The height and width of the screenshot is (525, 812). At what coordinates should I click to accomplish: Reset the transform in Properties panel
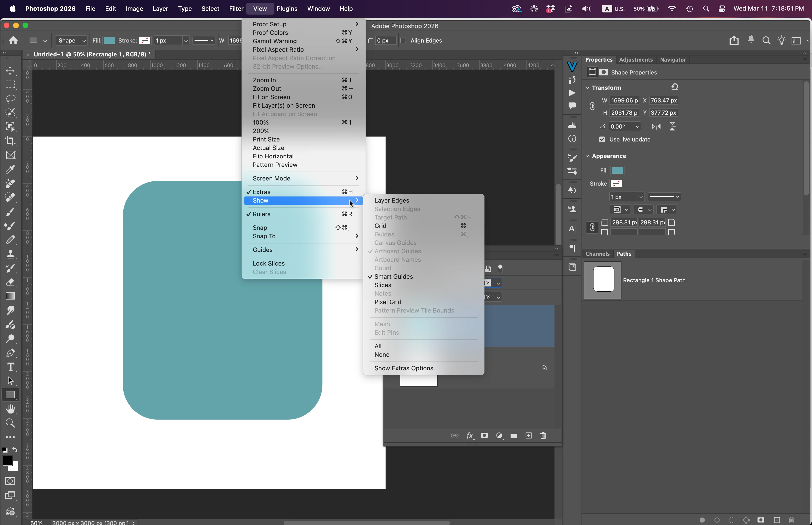pos(675,87)
